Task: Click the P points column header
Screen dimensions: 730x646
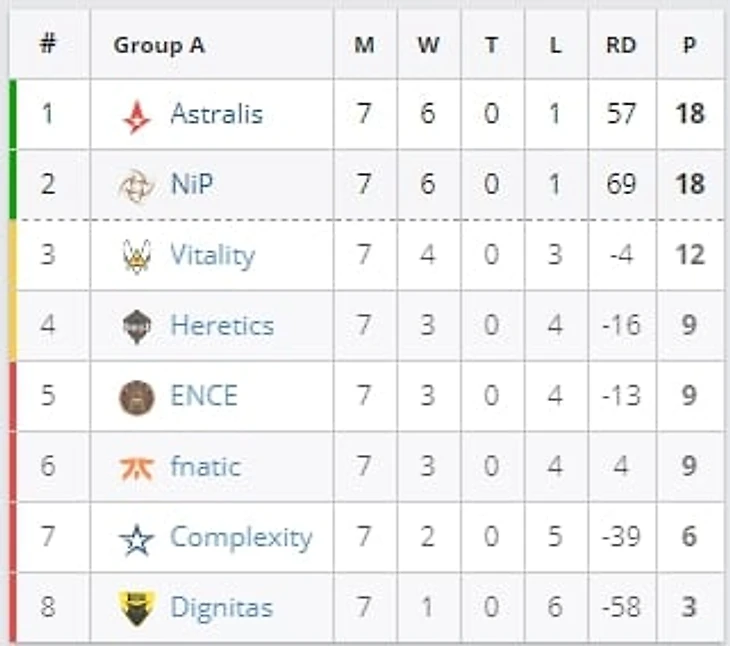Action: pos(690,45)
